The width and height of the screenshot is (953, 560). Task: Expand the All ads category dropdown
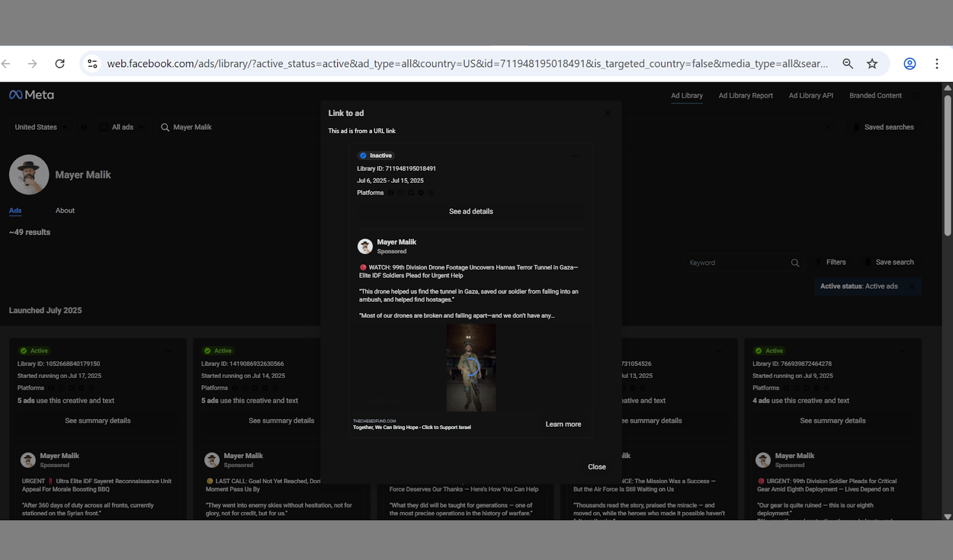122,127
